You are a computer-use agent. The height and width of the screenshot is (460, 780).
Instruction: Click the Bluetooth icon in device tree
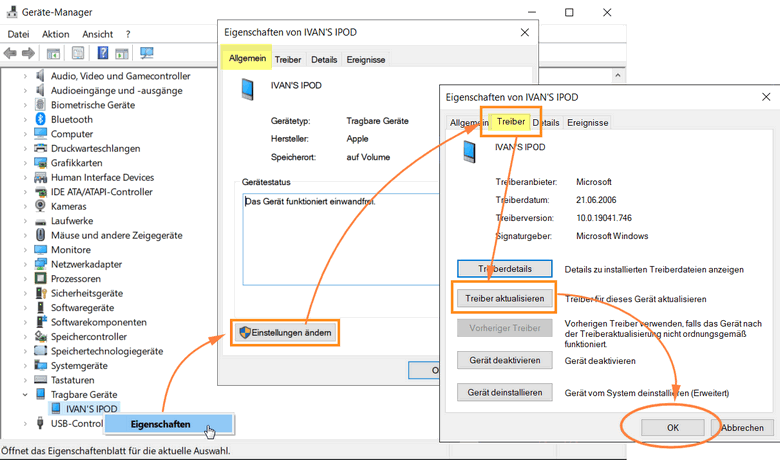point(41,119)
